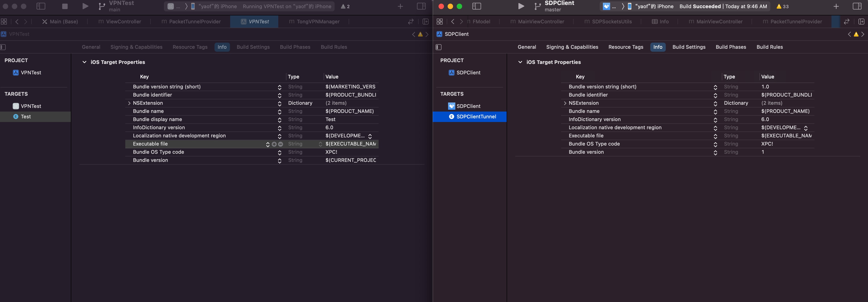Image resolution: width=868 pixels, height=302 pixels.
Task: Toggle the inspector panel in SDPClient window
Action: 857,6
